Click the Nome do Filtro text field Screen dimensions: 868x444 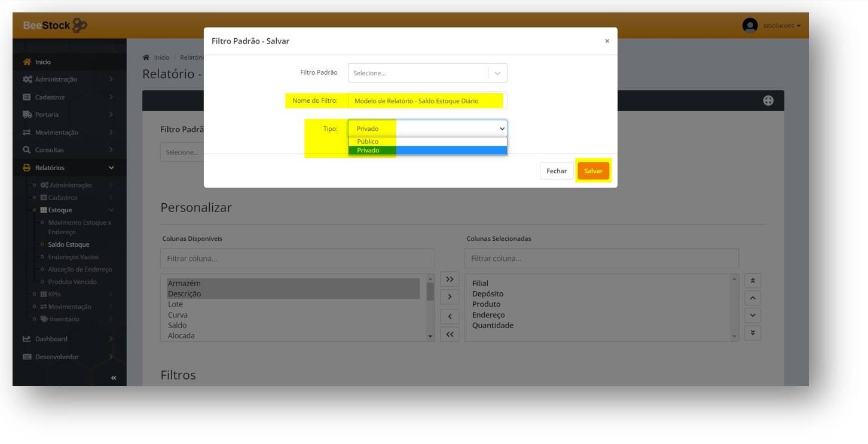[427, 101]
